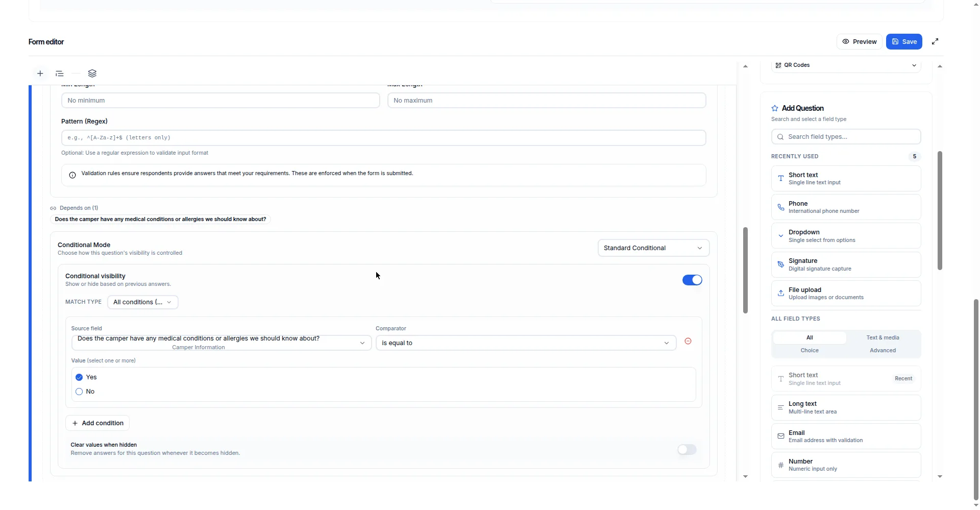
Task: Click the recent Short text T icon
Action: [780, 179]
